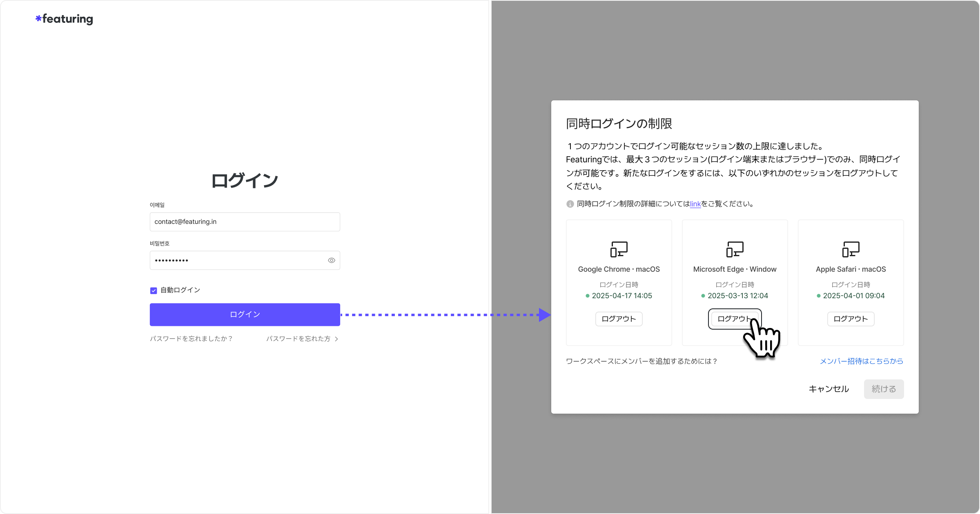The image size is (980, 514).
Task: Open パスワードを忘れた方 link
Action: (298, 339)
